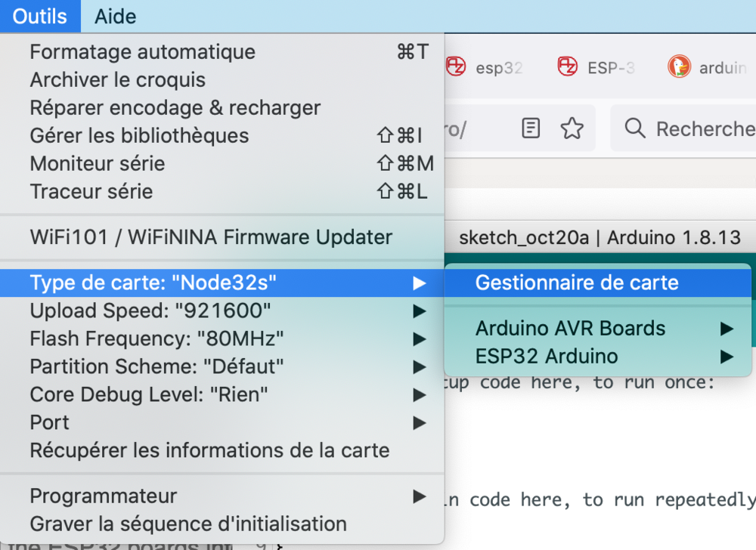Open Gérer les bibliothèques
The height and width of the screenshot is (550, 756).
click(222, 136)
